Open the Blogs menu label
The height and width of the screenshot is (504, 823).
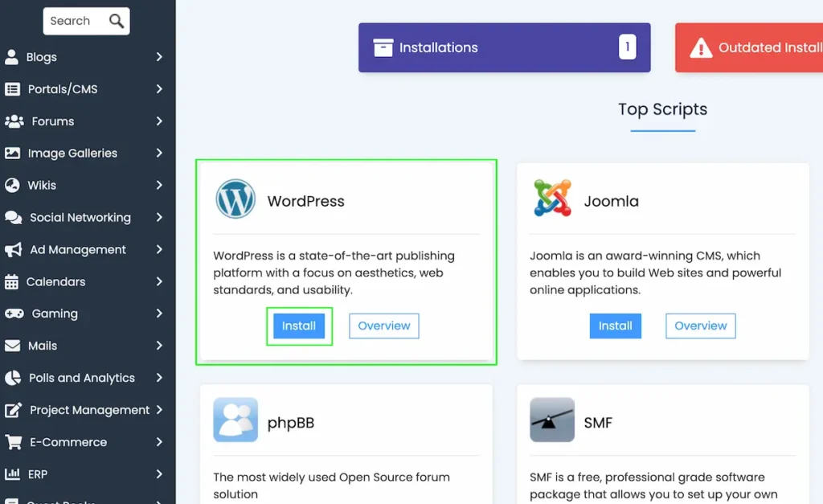pos(42,57)
